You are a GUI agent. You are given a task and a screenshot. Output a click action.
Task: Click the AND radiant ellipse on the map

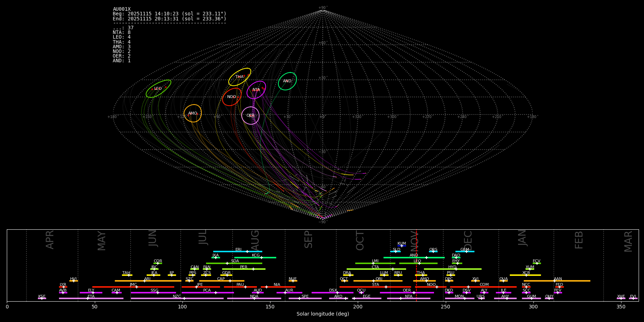(287, 81)
